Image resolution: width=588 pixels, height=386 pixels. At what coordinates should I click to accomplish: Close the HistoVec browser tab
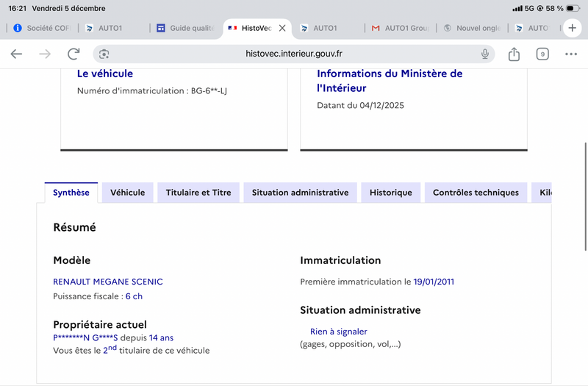coord(282,28)
